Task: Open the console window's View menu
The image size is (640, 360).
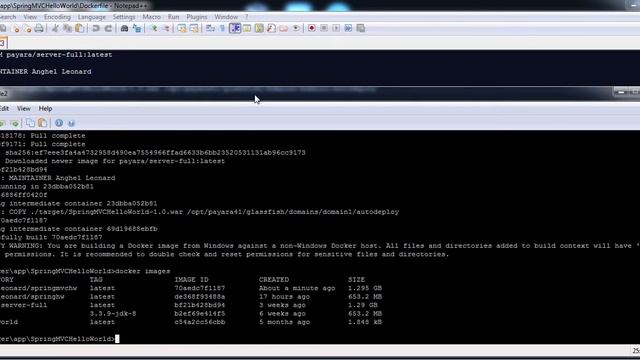Action: (x=24, y=109)
